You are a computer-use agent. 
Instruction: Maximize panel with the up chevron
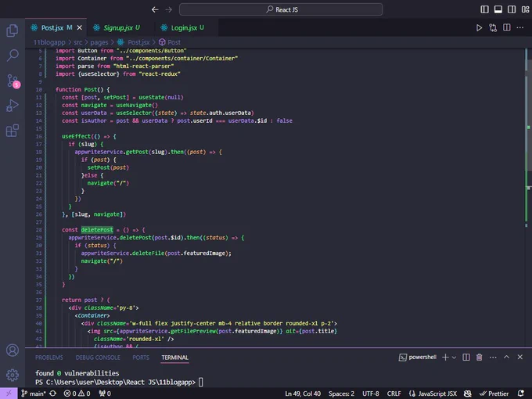(x=506, y=357)
